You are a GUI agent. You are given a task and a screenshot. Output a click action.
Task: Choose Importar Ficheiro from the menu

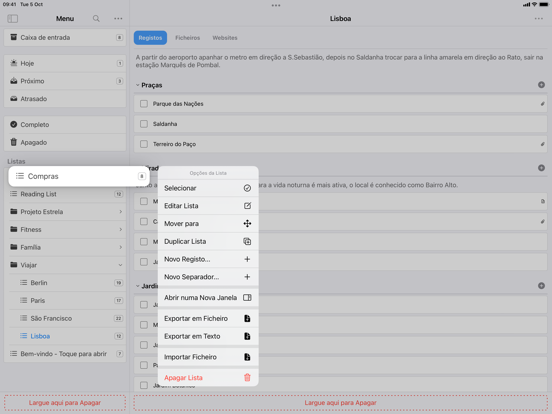pos(208,357)
